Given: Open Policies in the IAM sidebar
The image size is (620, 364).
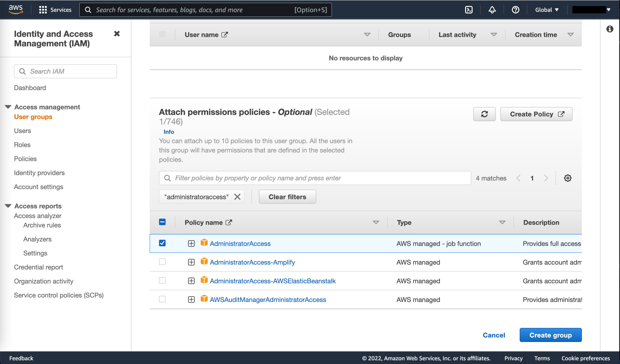Looking at the screenshot, I should [x=25, y=159].
